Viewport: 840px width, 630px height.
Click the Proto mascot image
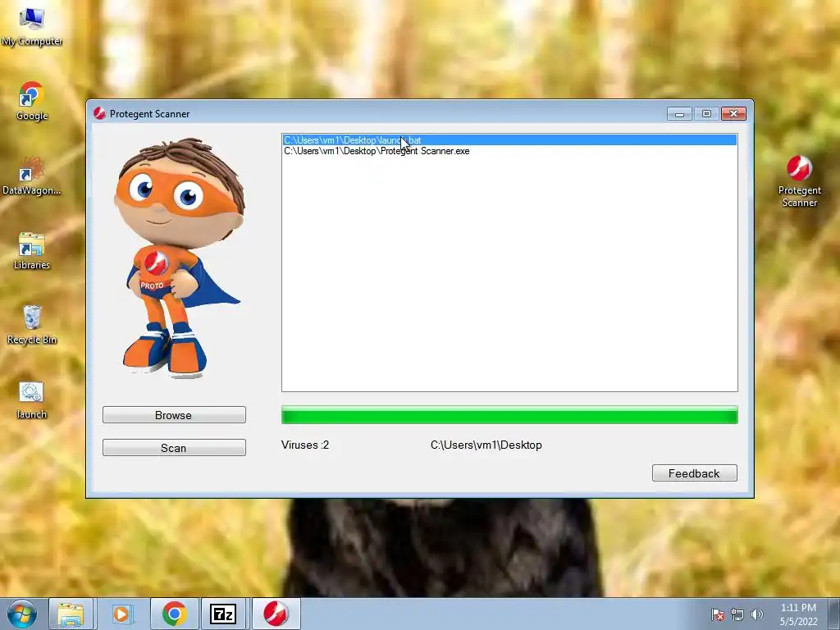point(180,258)
